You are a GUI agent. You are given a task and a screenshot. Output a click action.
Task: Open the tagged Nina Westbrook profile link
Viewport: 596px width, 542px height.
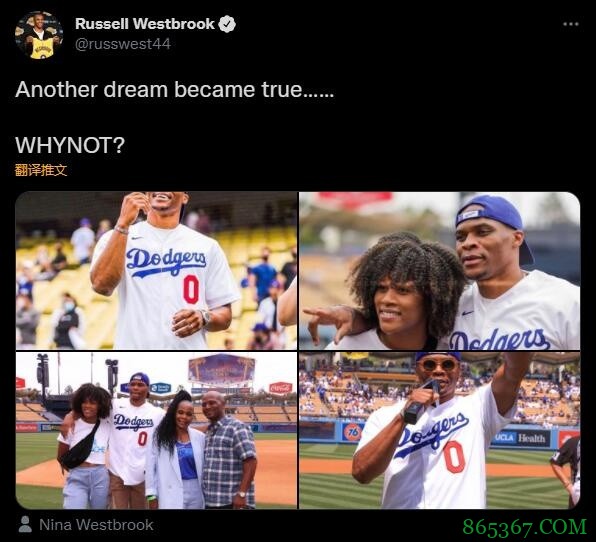pos(96,525)
